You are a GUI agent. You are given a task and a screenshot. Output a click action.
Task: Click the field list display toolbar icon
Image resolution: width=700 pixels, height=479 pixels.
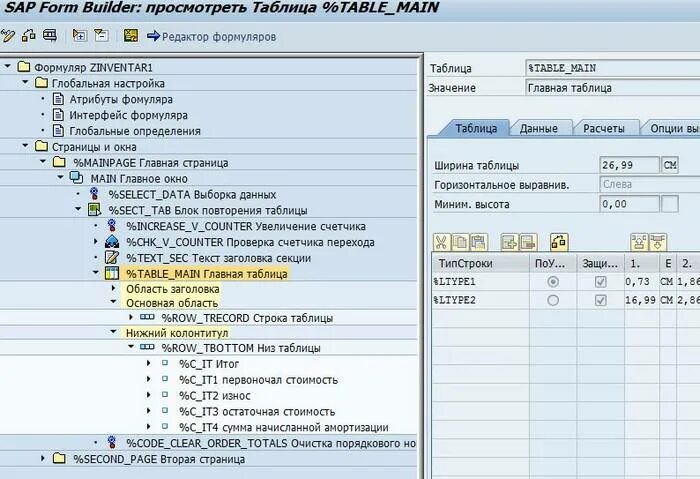50,35
